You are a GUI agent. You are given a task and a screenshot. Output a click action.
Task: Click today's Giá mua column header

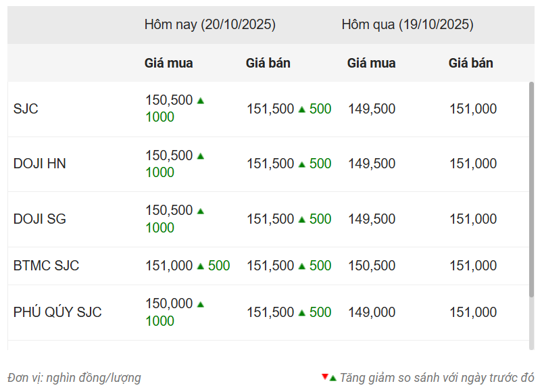168,64
